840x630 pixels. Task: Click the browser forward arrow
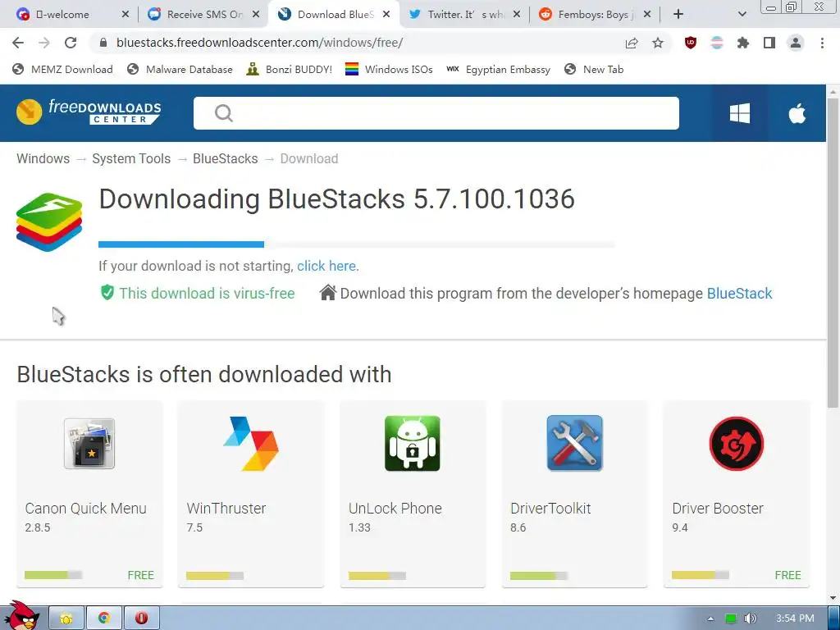44,43
